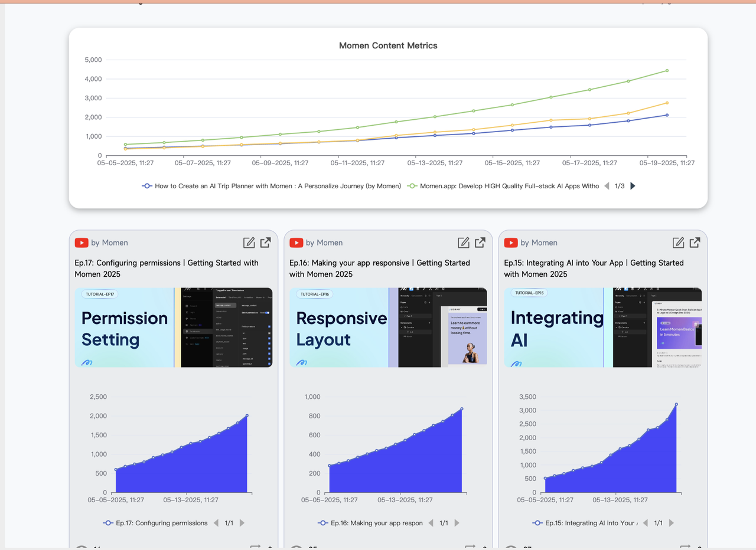Screen dimensions: 756x550
Task: Open external link icon on Ep.15 card
Action: (695, 243)
